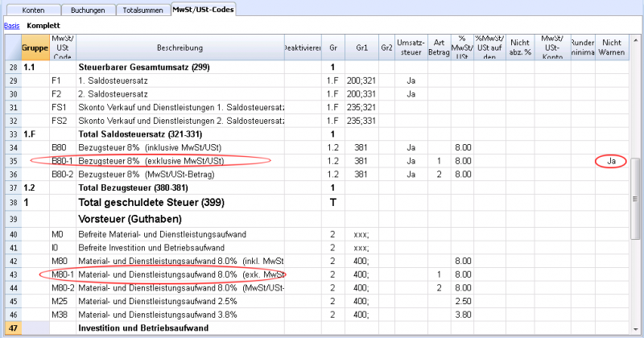Select code cell FS1
This screenshot has height=338, width=644.
point(63,108)
